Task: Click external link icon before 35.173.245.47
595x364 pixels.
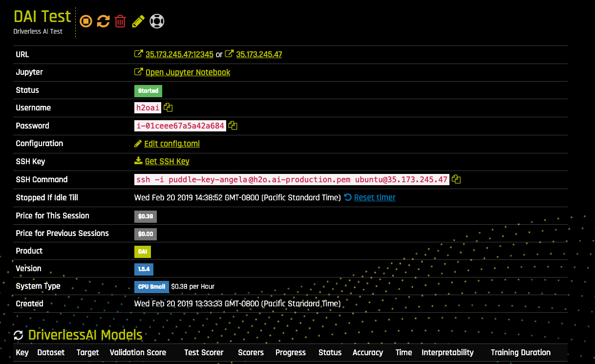Action: pos(229,54)
